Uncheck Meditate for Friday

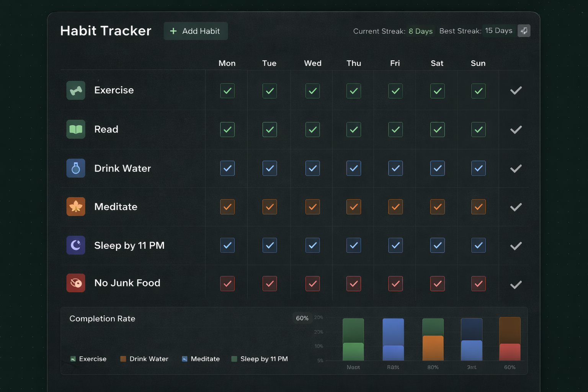coord(395,207)
